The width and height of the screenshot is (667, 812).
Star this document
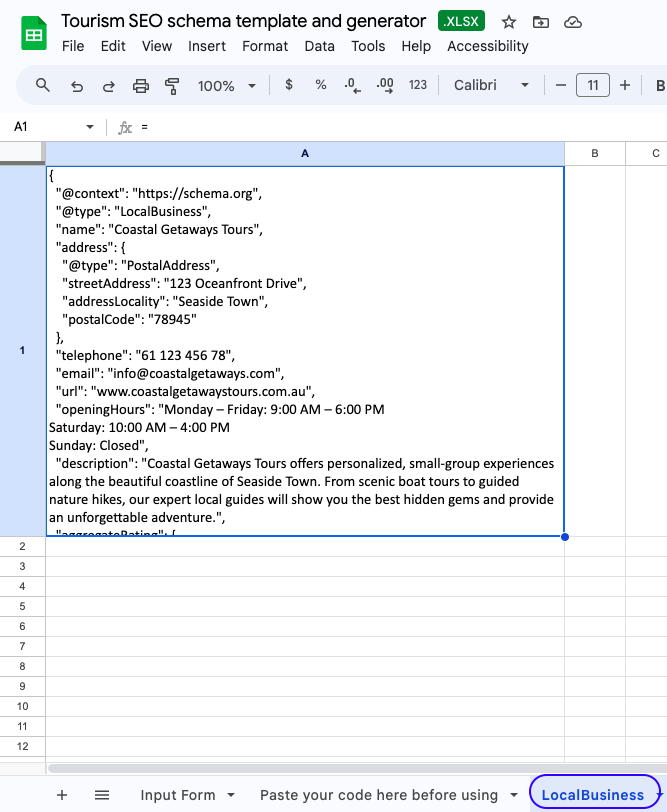[509, 22]
